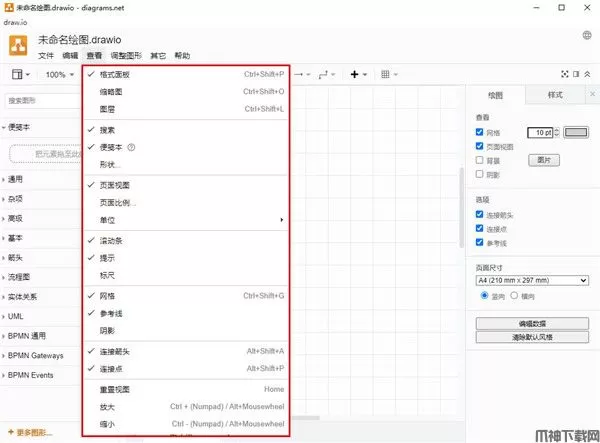Click the fullscreen toggle icon in toolbar
Screen dimensions: 600x443
point(566,74)
